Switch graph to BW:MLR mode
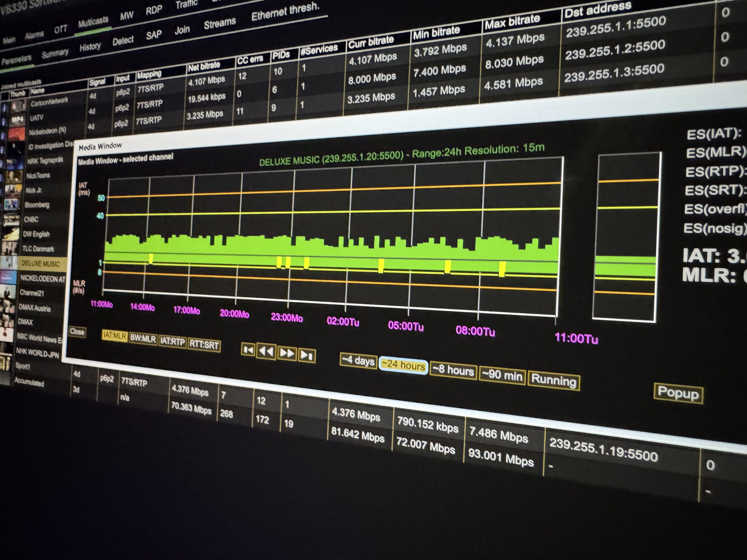This screenshot has width=747, height=560. click(143, 339)
